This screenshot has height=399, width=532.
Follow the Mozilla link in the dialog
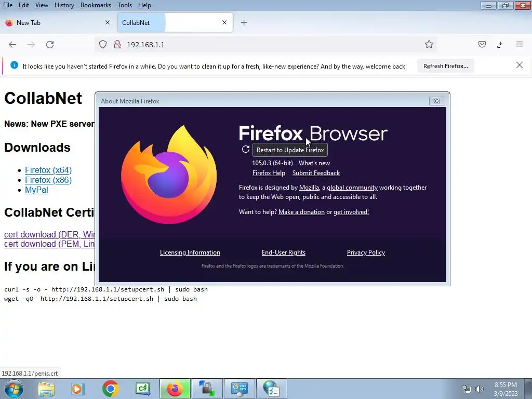(x=309, y=188)
